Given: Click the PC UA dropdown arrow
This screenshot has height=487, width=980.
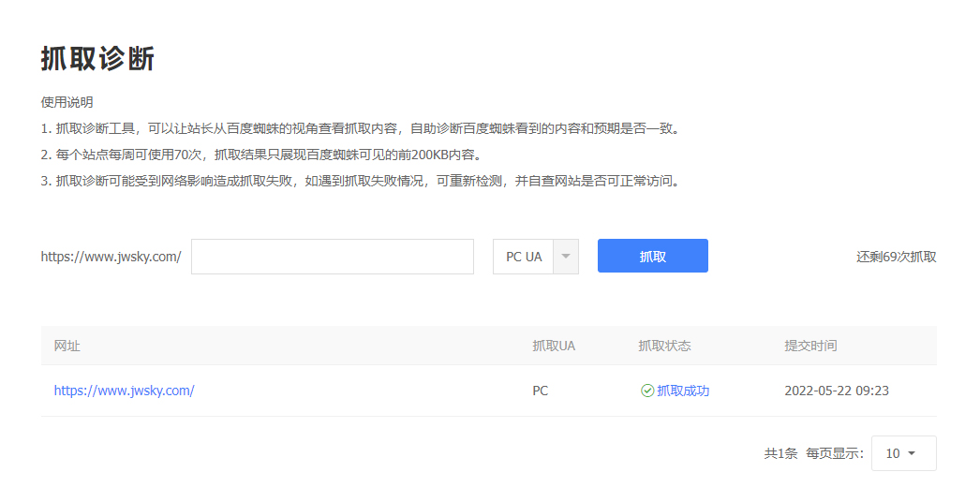Looking at the screenshot, I should click(565, 257).
